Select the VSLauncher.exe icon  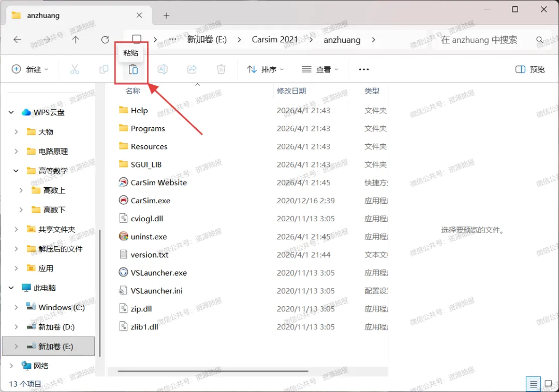tap(123, 273)
